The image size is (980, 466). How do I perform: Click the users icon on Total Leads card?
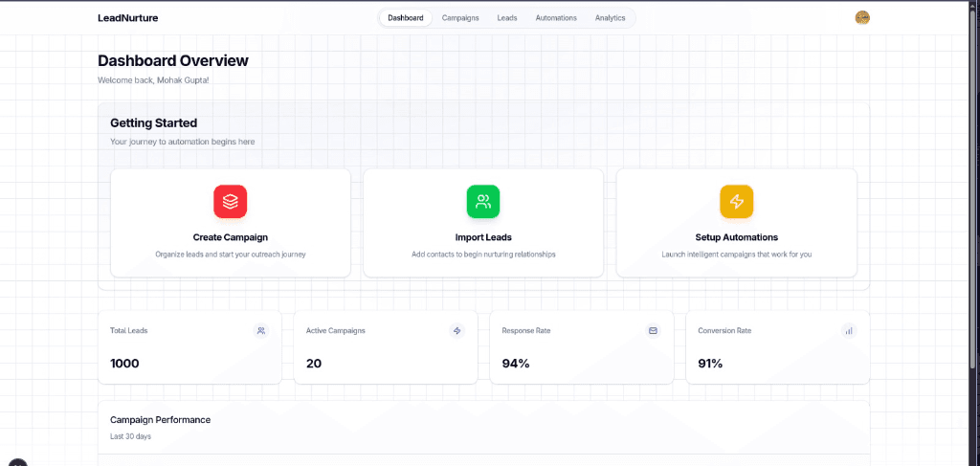(x=261, y=330)
